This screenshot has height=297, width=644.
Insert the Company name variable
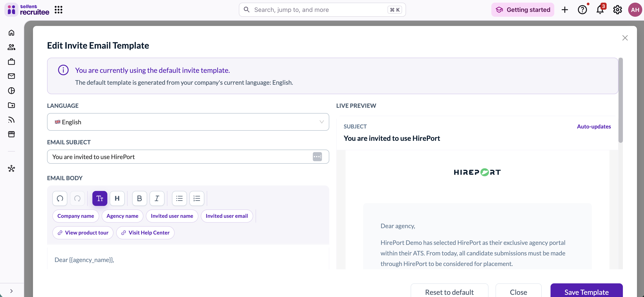pyautogui.click(x=76, y=216)
